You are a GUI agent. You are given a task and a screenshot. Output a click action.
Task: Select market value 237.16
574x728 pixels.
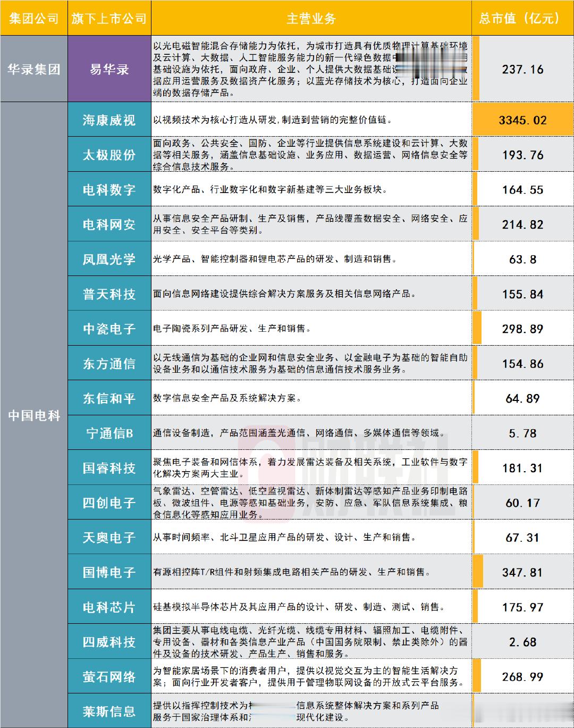523,69
